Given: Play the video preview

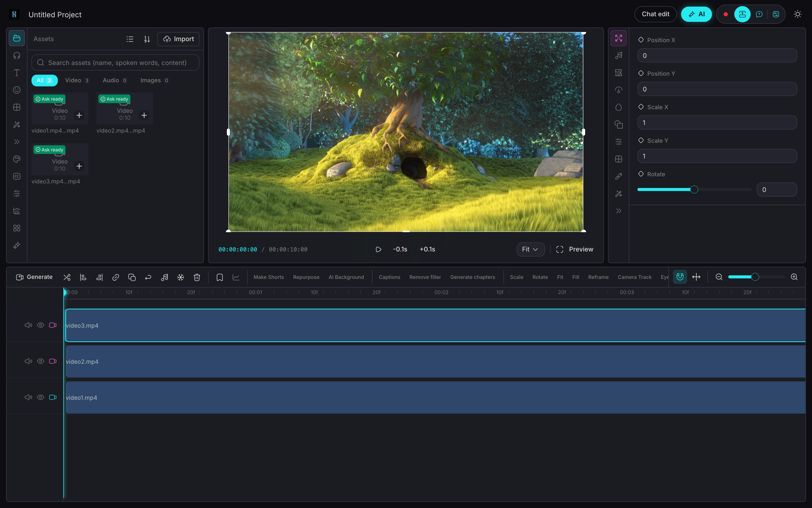Looking at the screenshot, I should click(379, 249).
